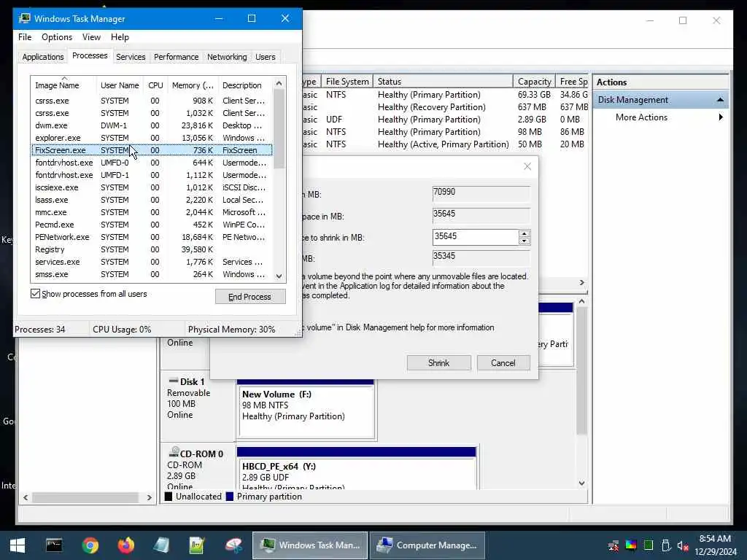Viewport: 747px width, 560px height.
Task: Select the FixScreen.exe process row
Action: [152, 150]
